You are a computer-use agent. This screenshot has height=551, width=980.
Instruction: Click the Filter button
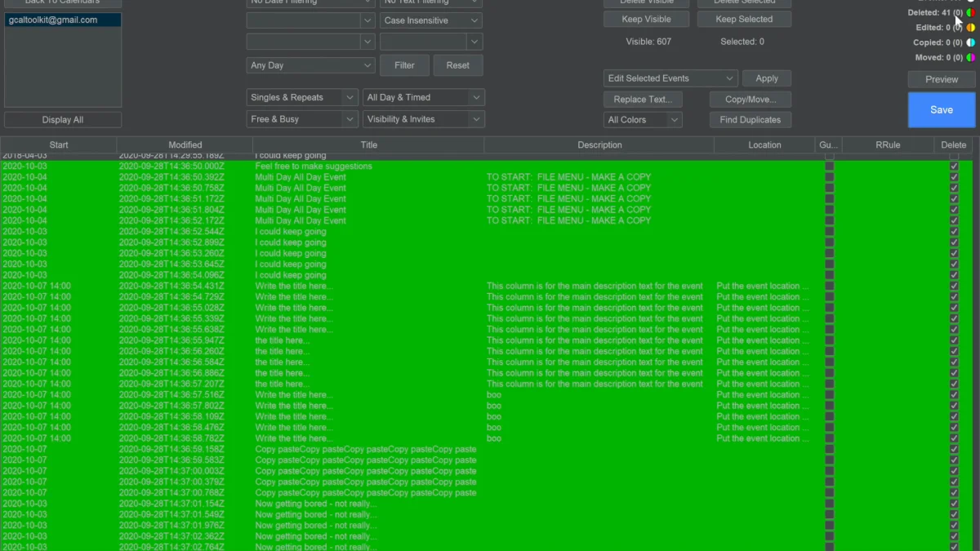point(405,65)
